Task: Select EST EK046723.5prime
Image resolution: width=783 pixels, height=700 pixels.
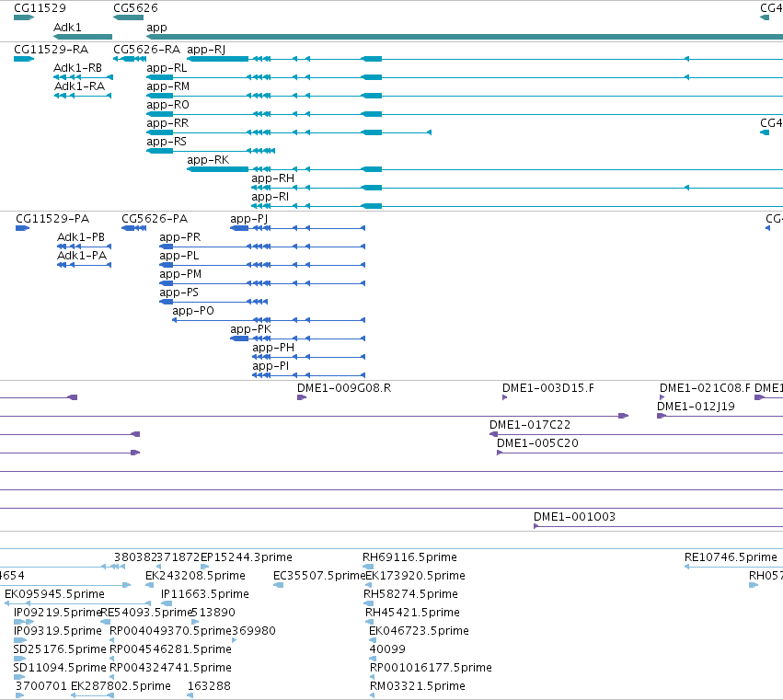Action: coord(373,640)
